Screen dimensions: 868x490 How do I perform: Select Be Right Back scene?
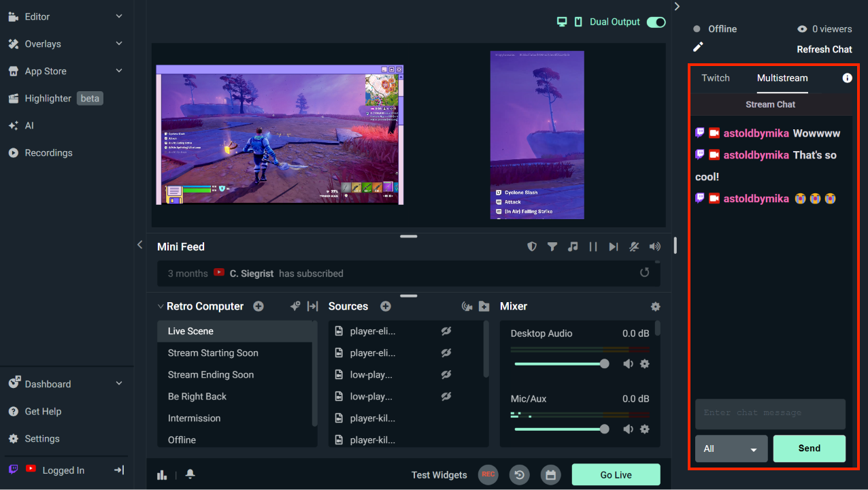(235, 397)
